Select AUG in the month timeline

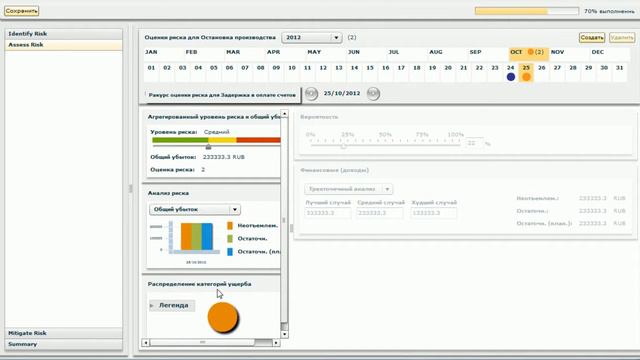click(x=436, y=52)
